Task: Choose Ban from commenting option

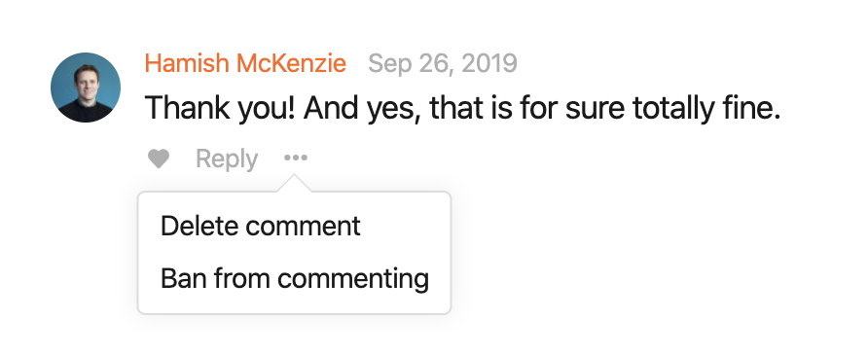Action: point(295,278)
